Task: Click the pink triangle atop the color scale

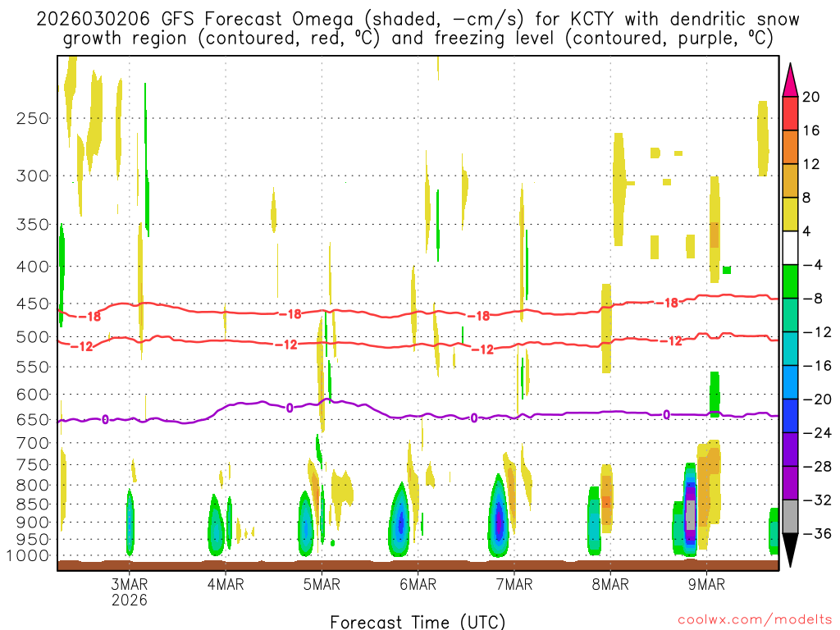Action: [791, 80]
